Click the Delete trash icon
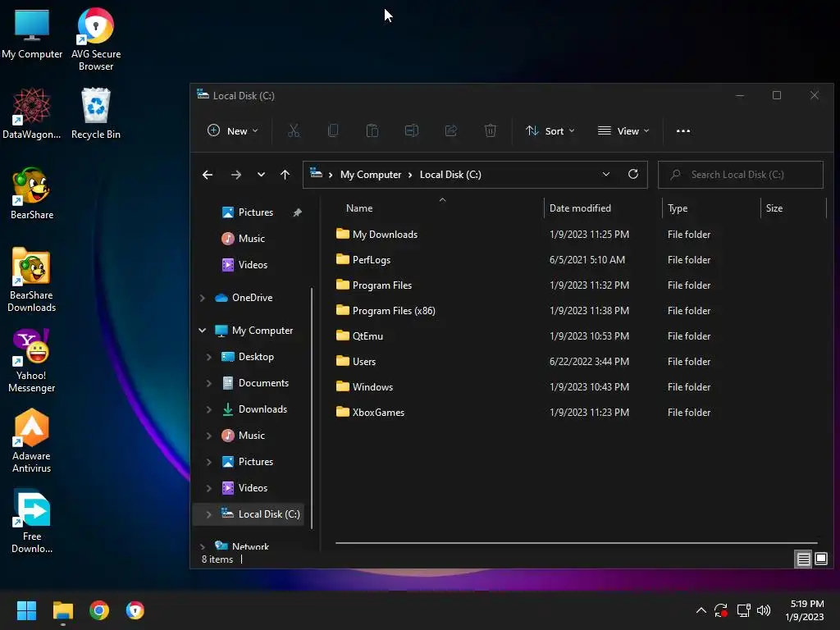 [491, 130]
